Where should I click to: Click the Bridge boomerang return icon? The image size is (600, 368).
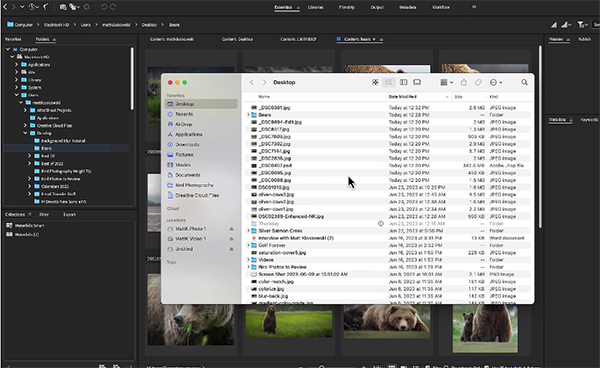coord(46,7)
